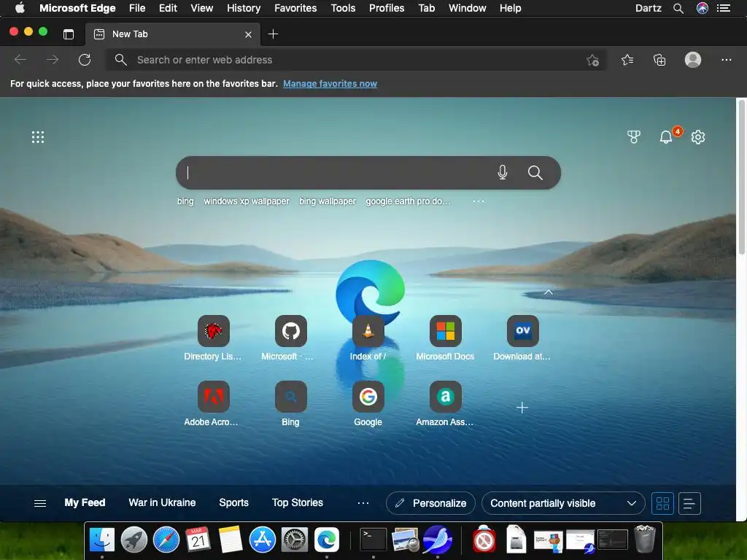
Task: Open the History menu
Action: click(244, 8)
